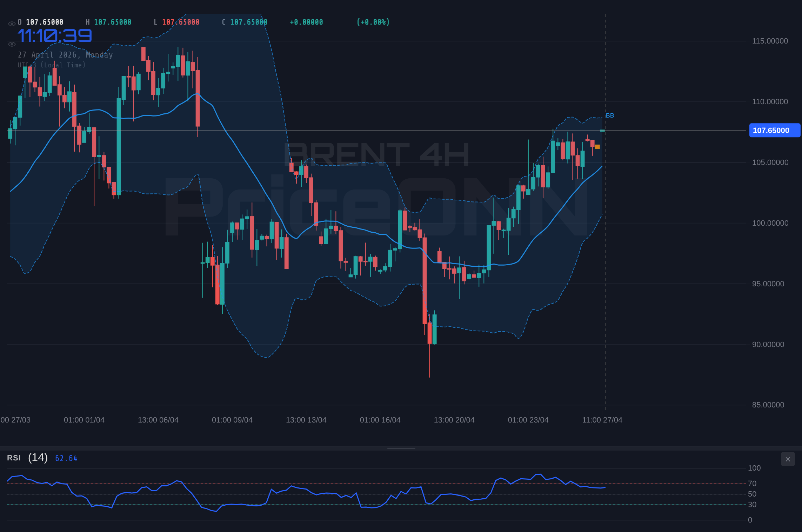The width and height of the screenshot is (802, 532).
Task: Click the 01:00 16/04 time axis label
Action: pyautogui.click(x=380, y=420)
